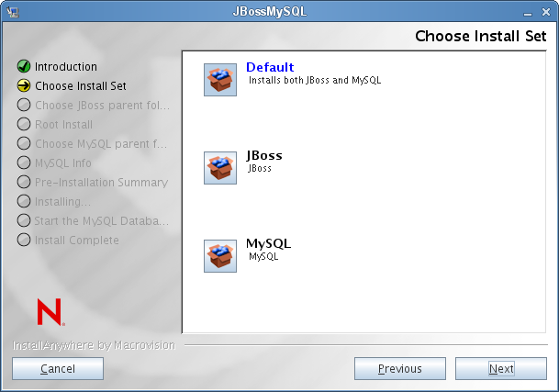Click the circle beside Install Complete step

pyautogui.click(x=24, y=240)
